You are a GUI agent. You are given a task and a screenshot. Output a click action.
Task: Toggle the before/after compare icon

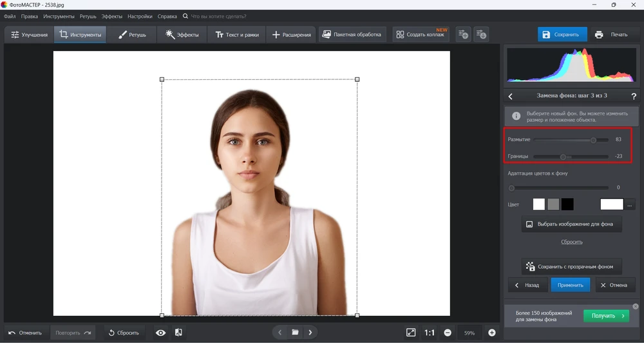(178, 333)
